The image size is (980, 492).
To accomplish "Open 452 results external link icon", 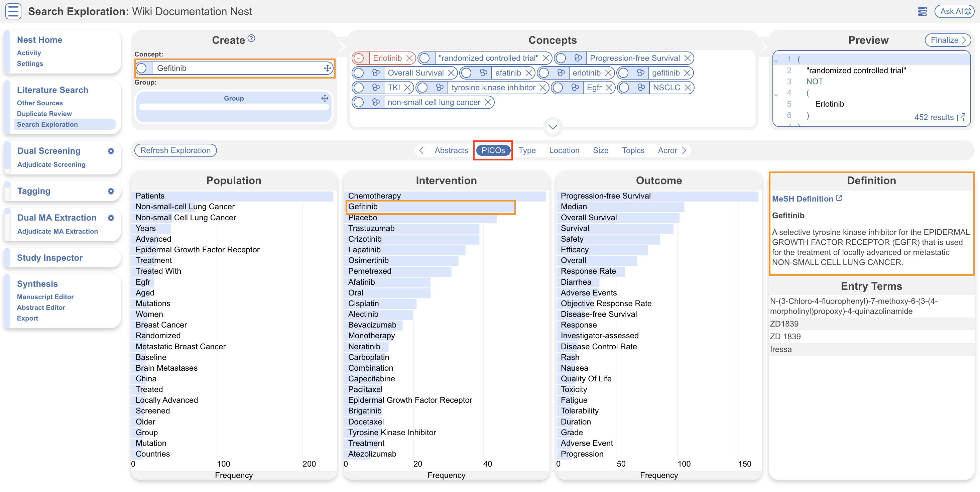I will [x=961, y=117].
